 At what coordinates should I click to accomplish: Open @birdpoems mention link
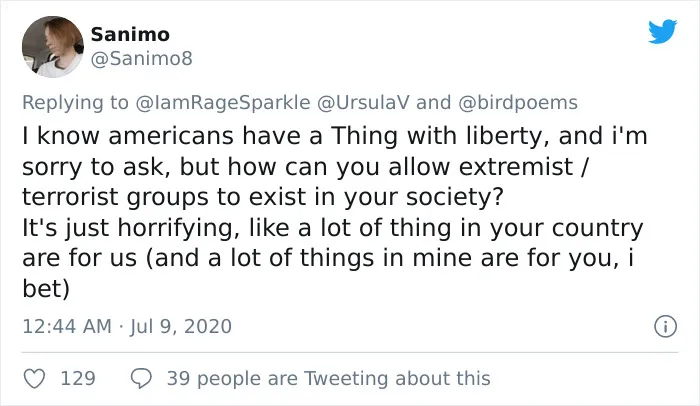pyautogui.click(x=518, y=103)
